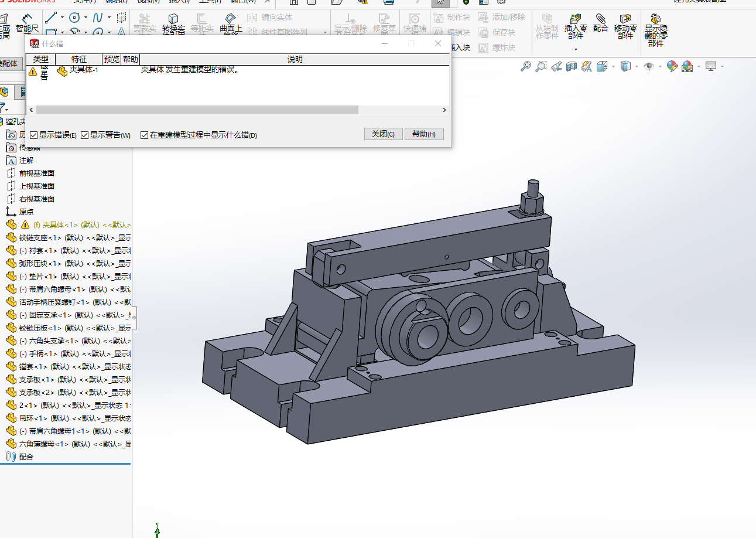756x538 pixels.
Task: Expand the 插入零部件 dropdown arrow
Action: tap(576, 49)
